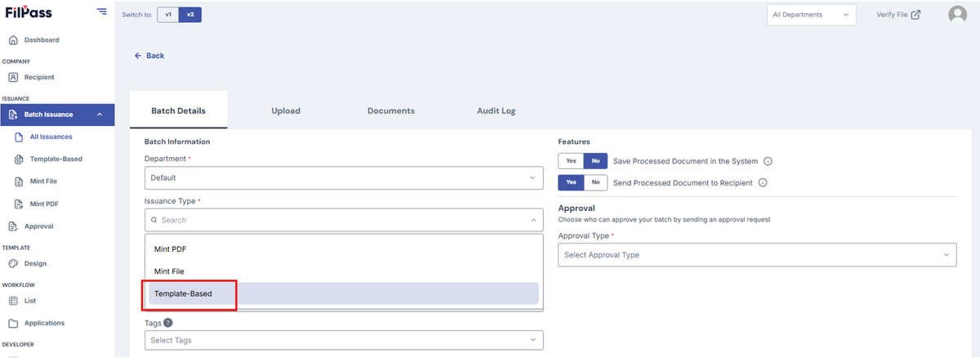Set Send Processed Document to Yes

pos(571,182)
